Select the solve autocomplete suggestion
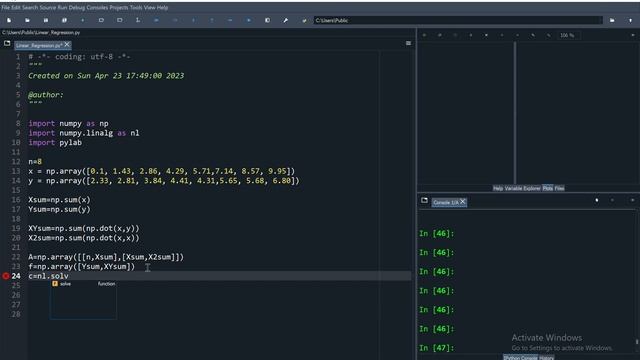 [x=83, y=284]
